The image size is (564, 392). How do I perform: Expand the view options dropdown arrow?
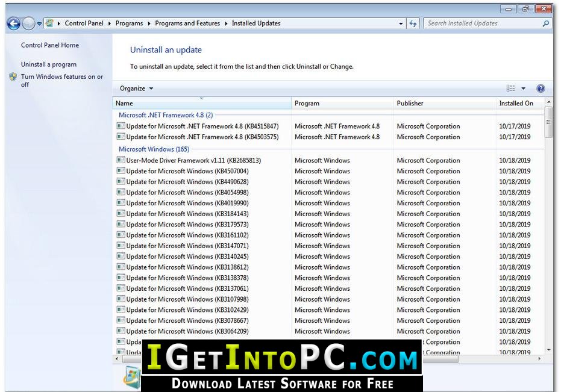pyautogui.click(x=524, y=89)
